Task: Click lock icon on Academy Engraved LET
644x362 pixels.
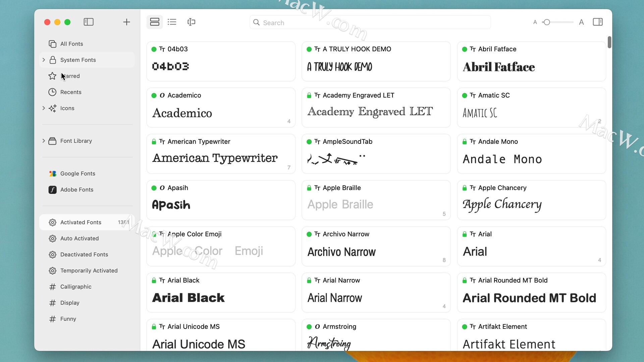Action: [309, 96]
